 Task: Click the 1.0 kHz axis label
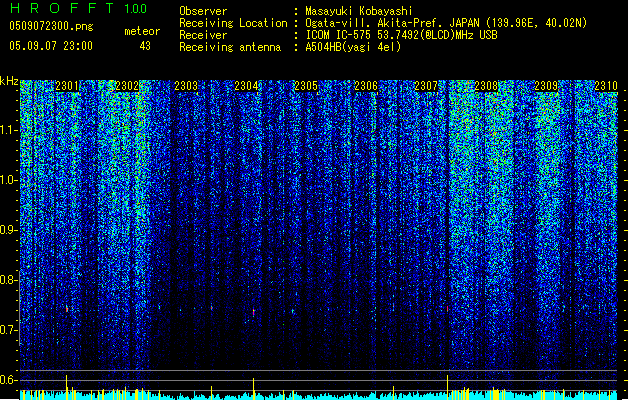[x=9, y=180]
